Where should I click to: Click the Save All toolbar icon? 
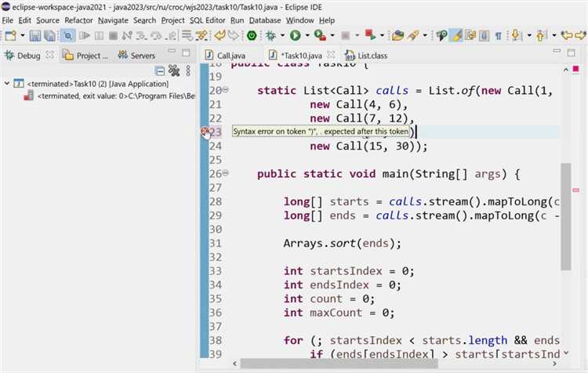(x=49, y=35)
